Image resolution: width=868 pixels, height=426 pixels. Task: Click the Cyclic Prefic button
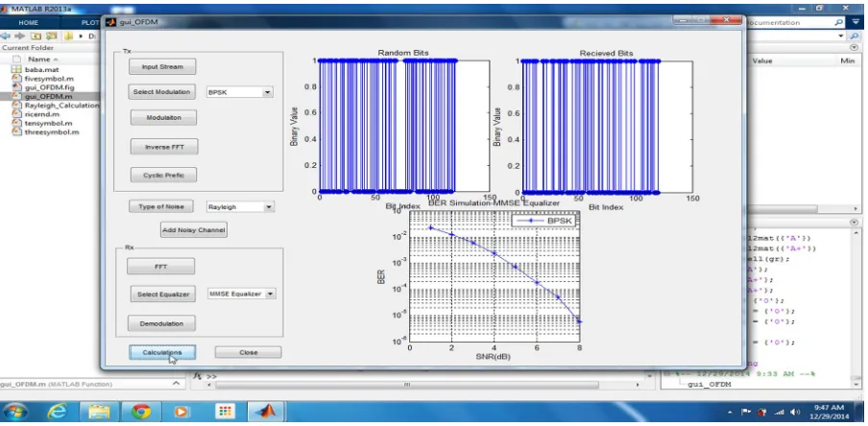point(163,175)
